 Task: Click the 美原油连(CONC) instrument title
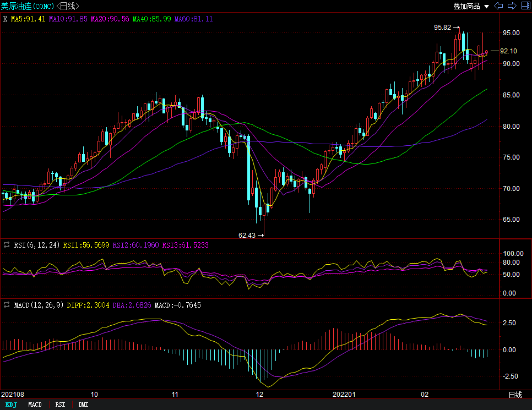(27, 6)
